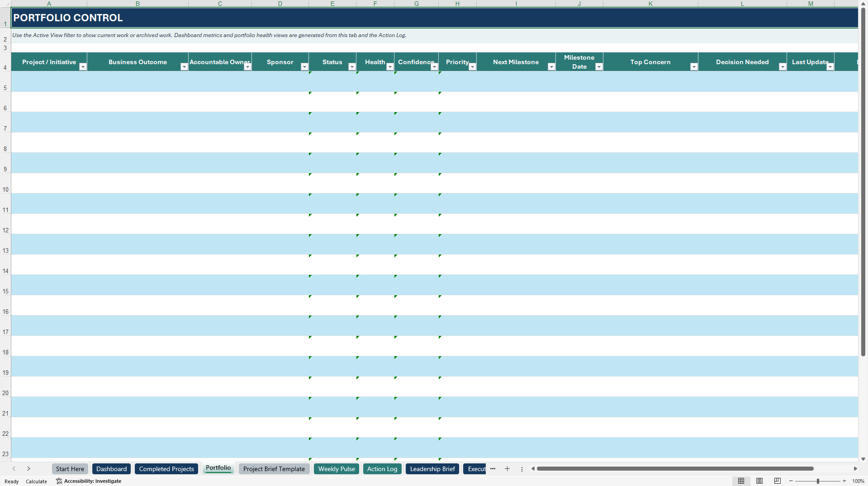Click the zoom slider handle
868x486 pixels.
(818, 481)
